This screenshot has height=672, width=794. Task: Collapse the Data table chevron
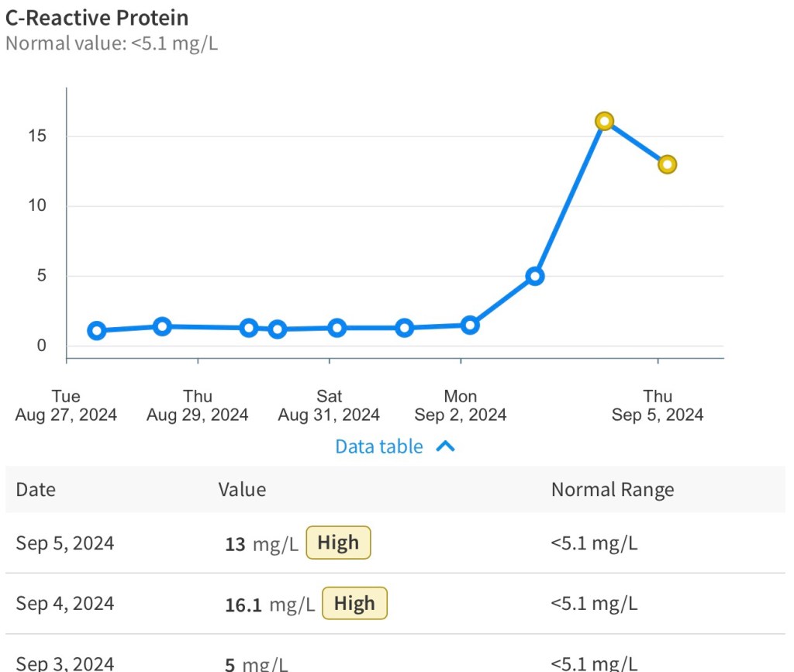[445, 446]
